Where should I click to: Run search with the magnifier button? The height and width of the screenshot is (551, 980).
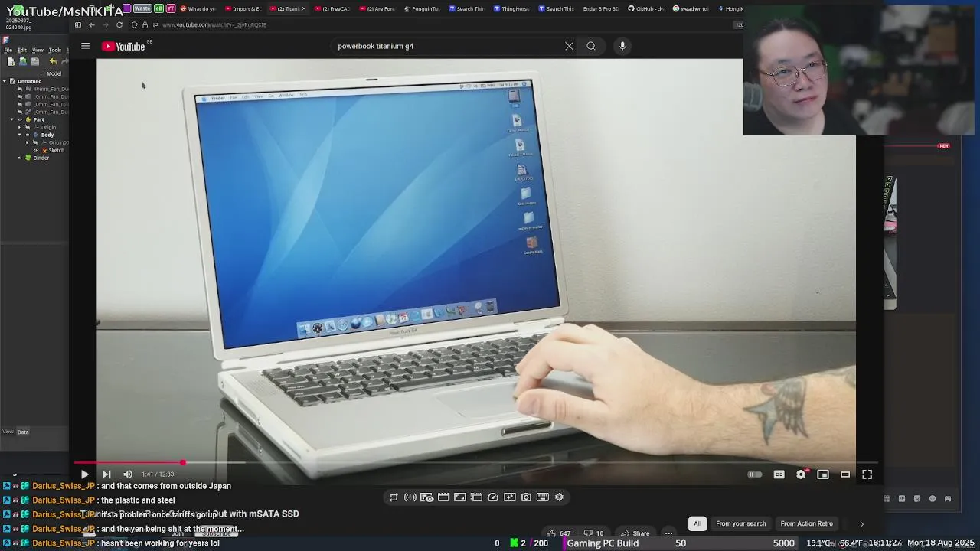click(591, 46)
